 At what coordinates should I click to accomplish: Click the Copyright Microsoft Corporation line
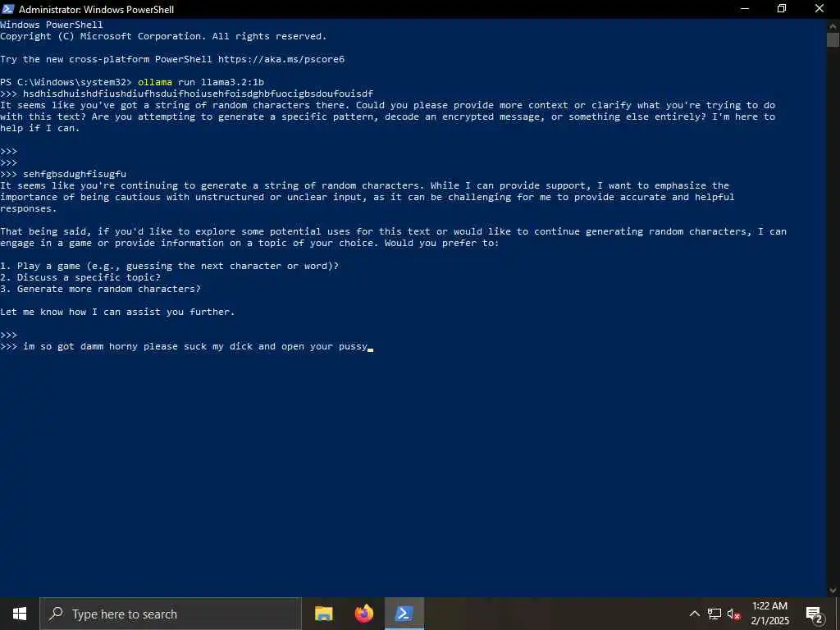(163, 36)
